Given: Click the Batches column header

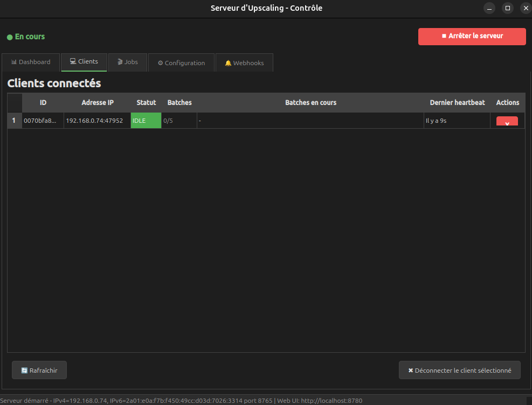Looking at the screenshot, I should tap(179, 102).
